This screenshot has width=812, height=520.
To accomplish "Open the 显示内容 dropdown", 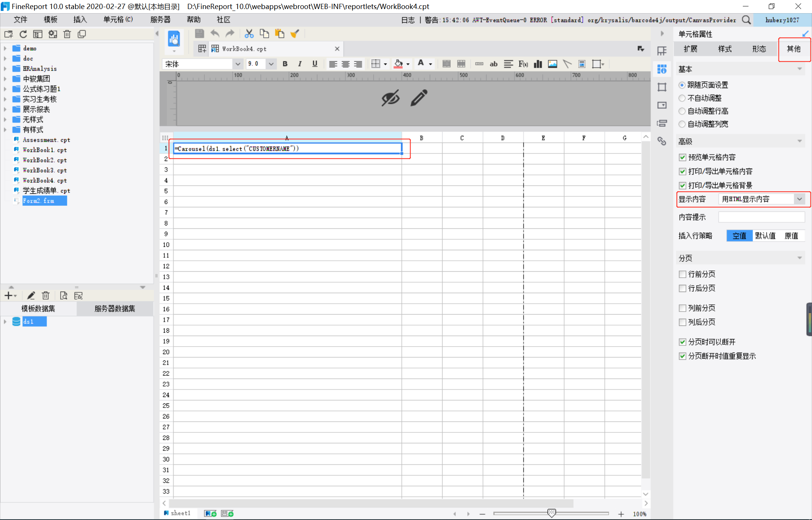I will pyautogui.click(x=800, y=199).
